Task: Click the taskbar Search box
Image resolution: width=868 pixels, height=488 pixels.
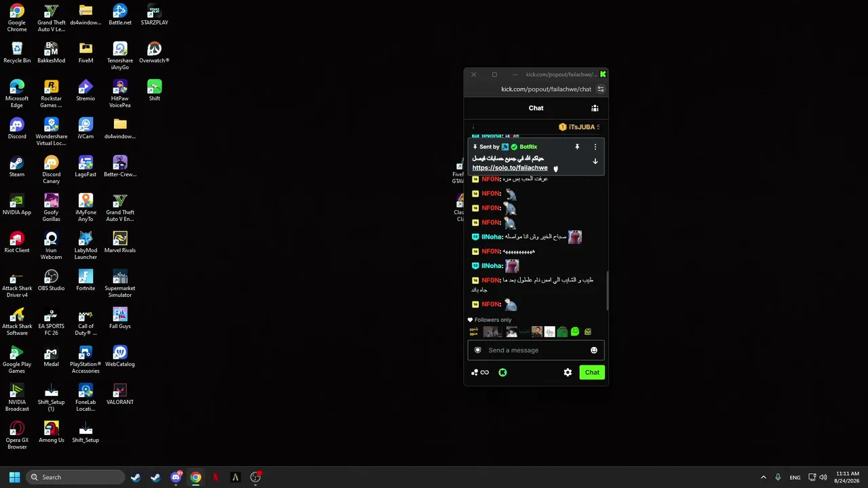Action: [x=76, y=477]
